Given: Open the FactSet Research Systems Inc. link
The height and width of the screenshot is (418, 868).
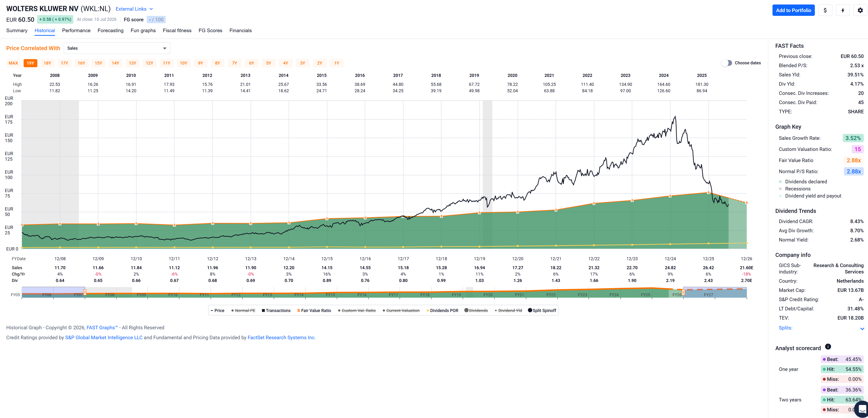Looking at the screenshot, I should point(281,337).
